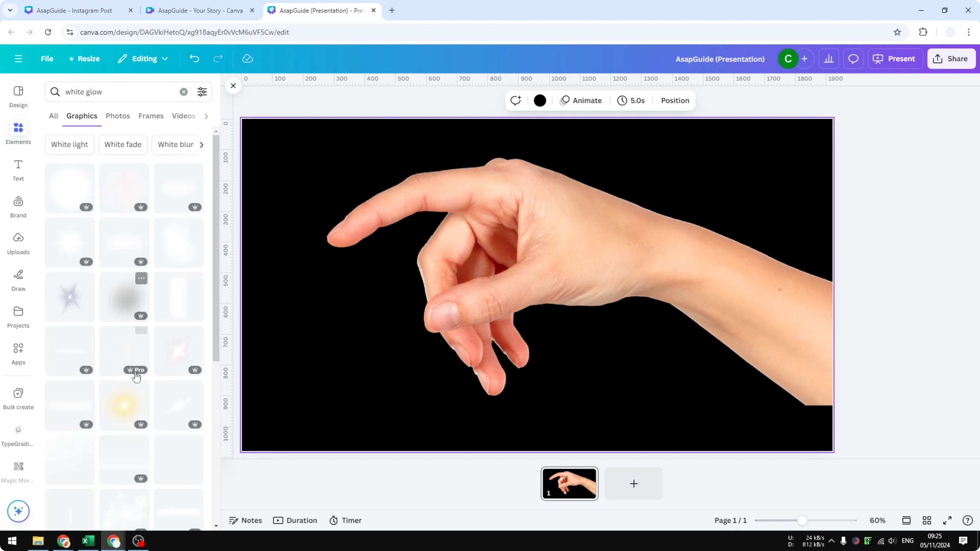Open the Uploads panel
The image size is (980, 551).
click(18, 243)
